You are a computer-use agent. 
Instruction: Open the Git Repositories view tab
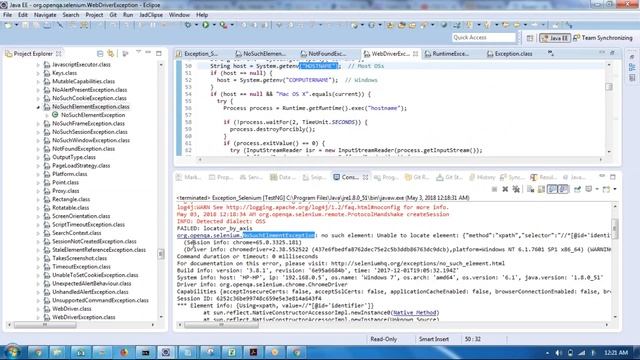[x=417, y=177]
